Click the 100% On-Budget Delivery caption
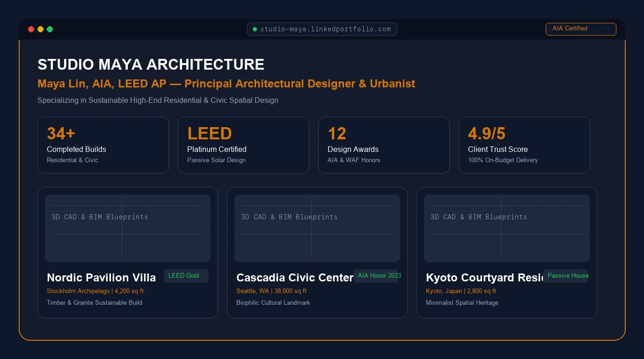644x359 pixels. pos(503,160)
